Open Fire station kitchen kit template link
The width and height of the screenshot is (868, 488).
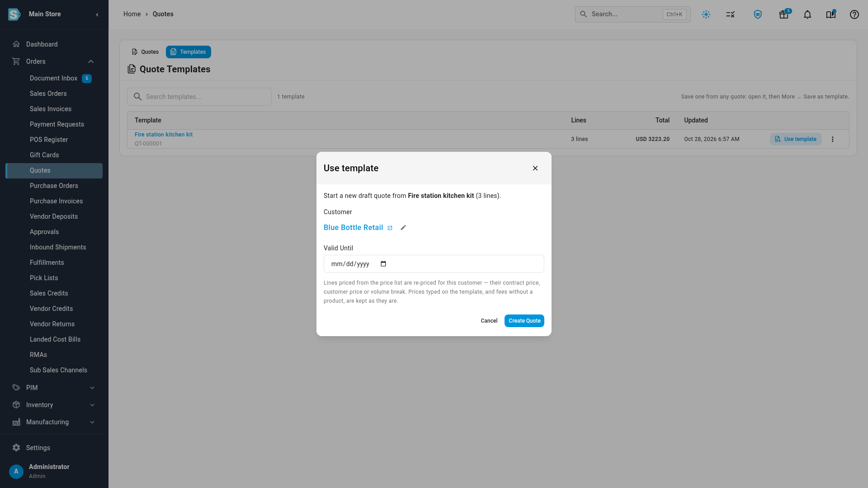[164, 135]
